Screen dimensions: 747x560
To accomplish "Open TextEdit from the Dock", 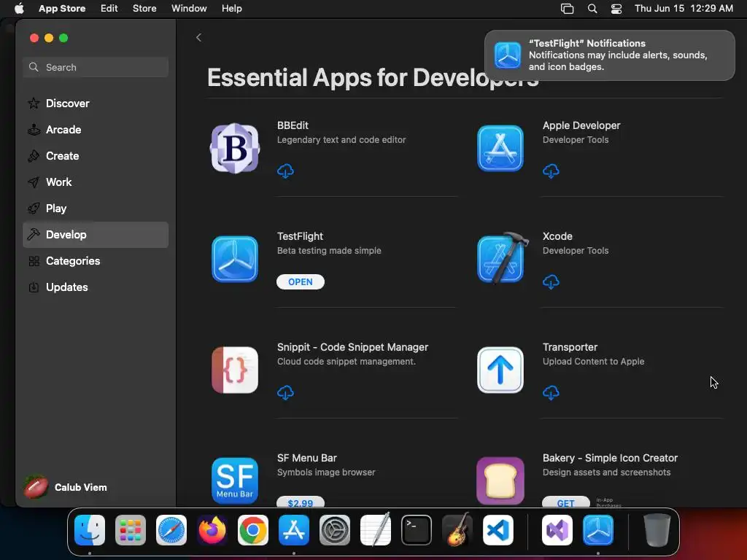I will [376, 529].
